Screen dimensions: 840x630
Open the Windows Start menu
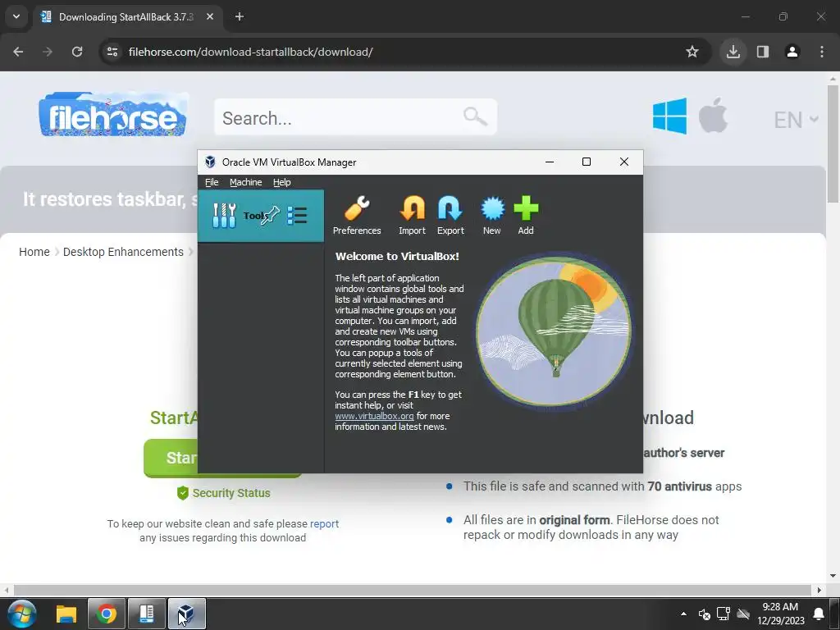[x=22, y=614]
